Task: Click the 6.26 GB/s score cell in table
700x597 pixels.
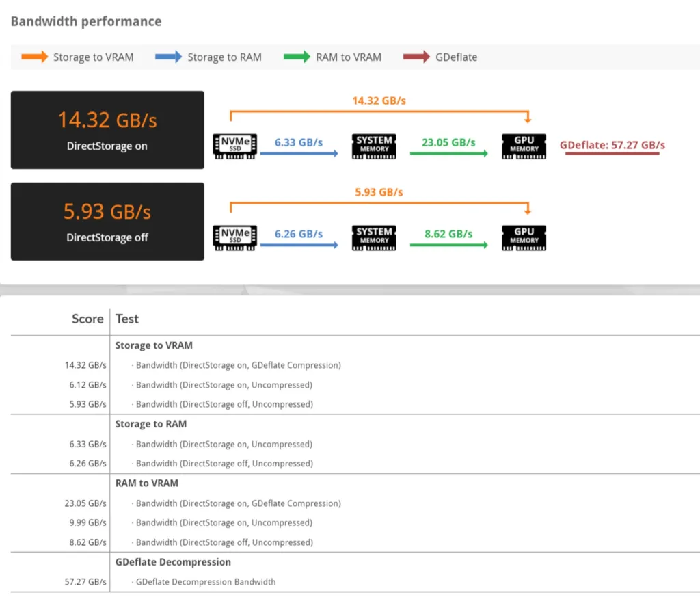Action: pyautogui.click(x=87, y=464)
